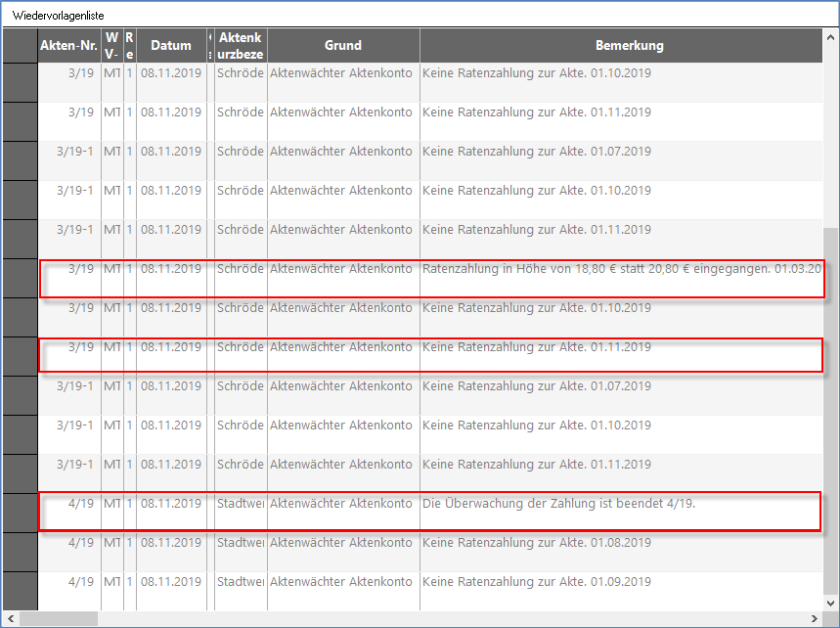
Task: Select remark 'Keine Ratenzahlung zur Akte. 01.08.2019'
Action: tap(536, 543)
